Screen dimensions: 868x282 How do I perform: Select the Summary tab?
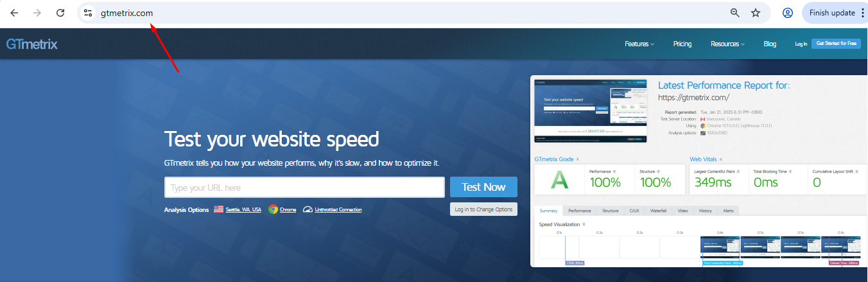click(x=548, y=211)
